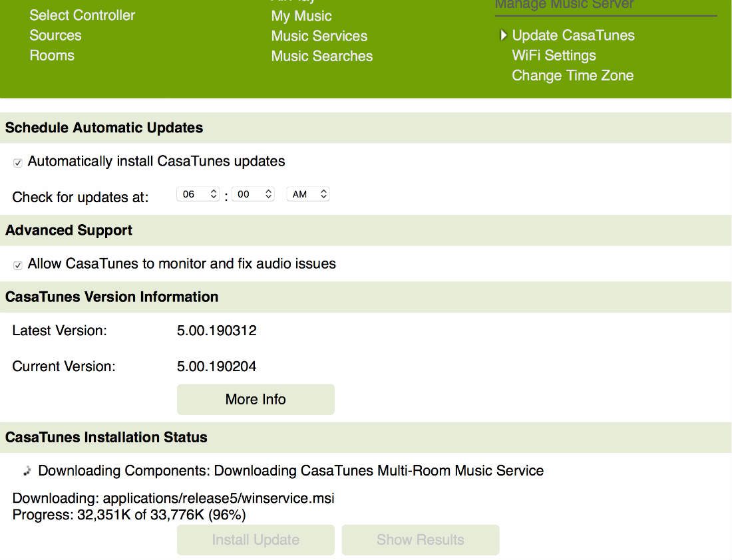Image resolution: width=732 pixels, height=560 pixels.
Task: Click the Install Update button
Action: point(256,540)
